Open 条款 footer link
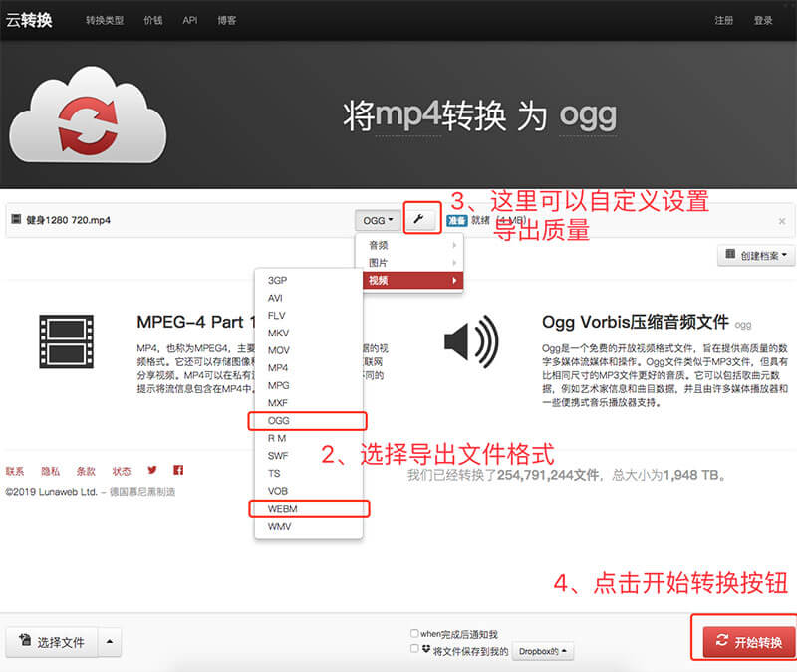Viewport: 797px width, 672px height. [x=86, y=471]
